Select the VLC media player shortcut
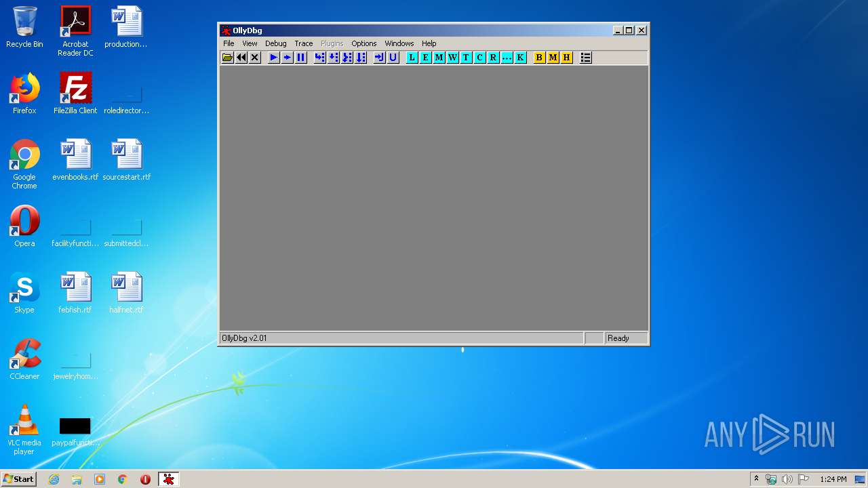The height and width of the screenshot is (488, 868). (x=24, y=430)
